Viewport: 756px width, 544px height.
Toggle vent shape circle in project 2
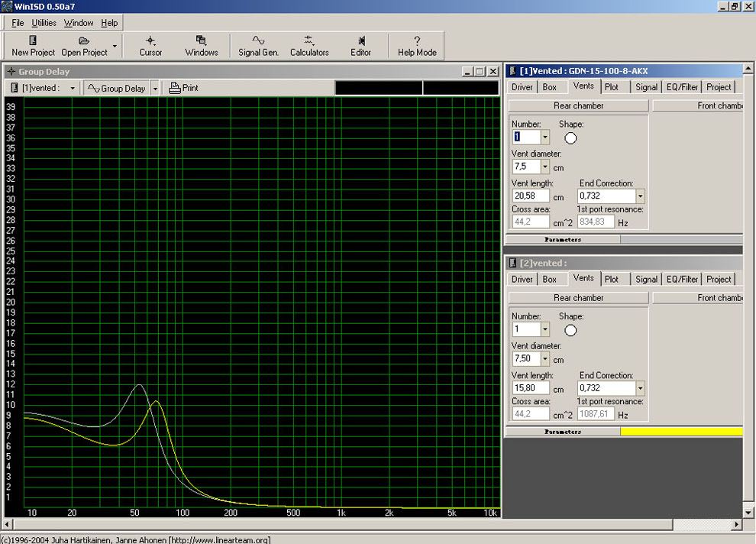570,330
